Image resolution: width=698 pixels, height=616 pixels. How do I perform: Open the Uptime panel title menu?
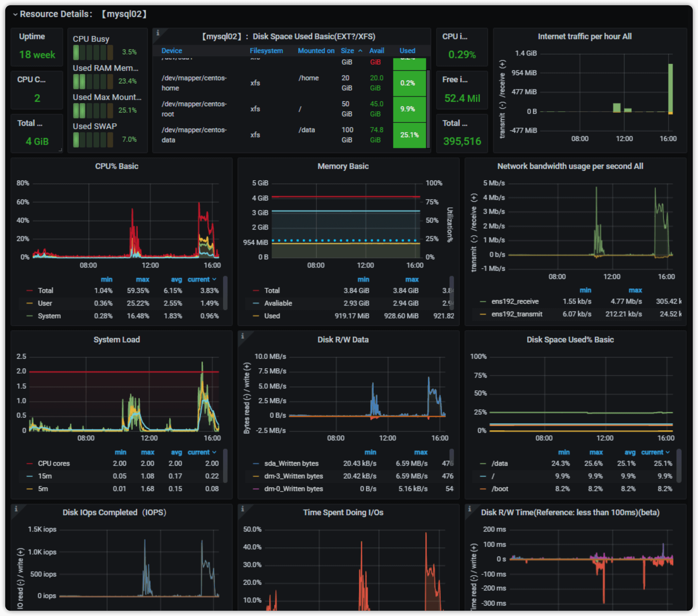pyautogui.click(x=32, y=37)
